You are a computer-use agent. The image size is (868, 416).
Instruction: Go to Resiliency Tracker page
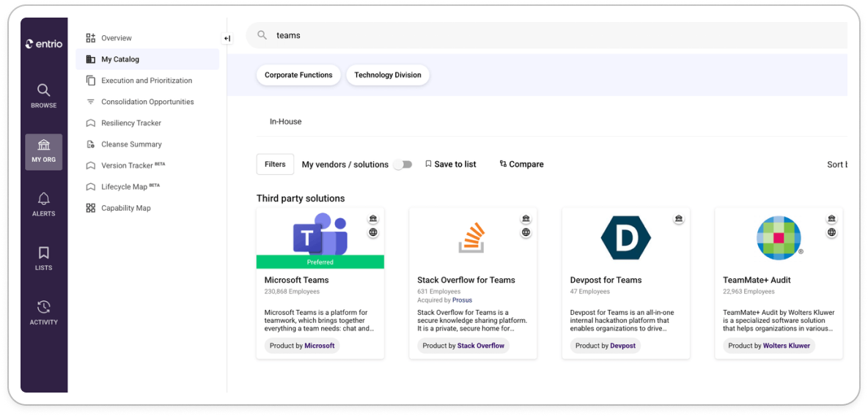130,123
